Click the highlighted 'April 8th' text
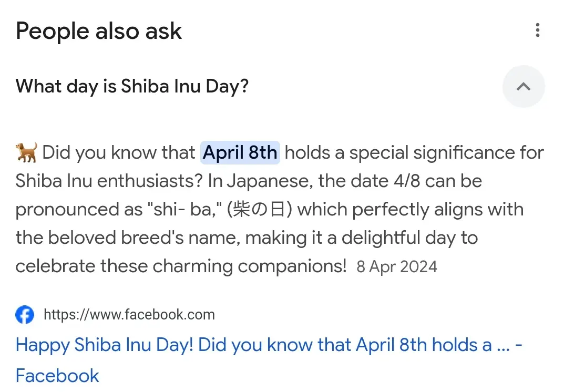 240,152
